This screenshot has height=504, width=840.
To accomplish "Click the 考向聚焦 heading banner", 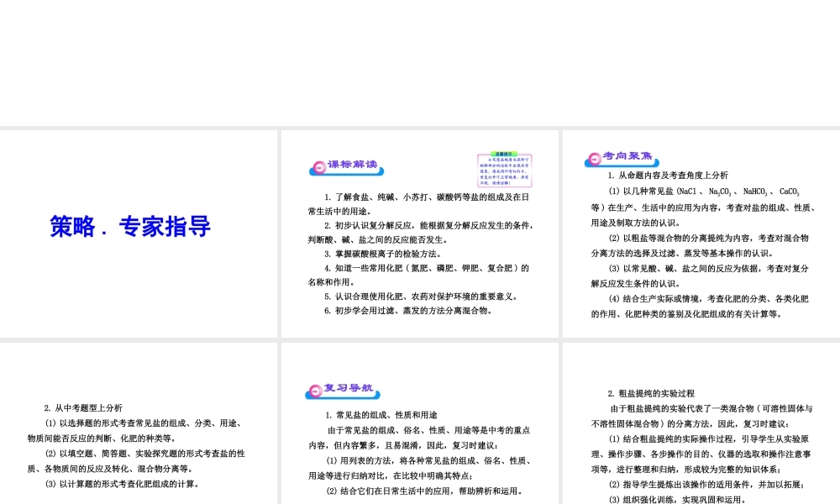I will pos(622,159).
